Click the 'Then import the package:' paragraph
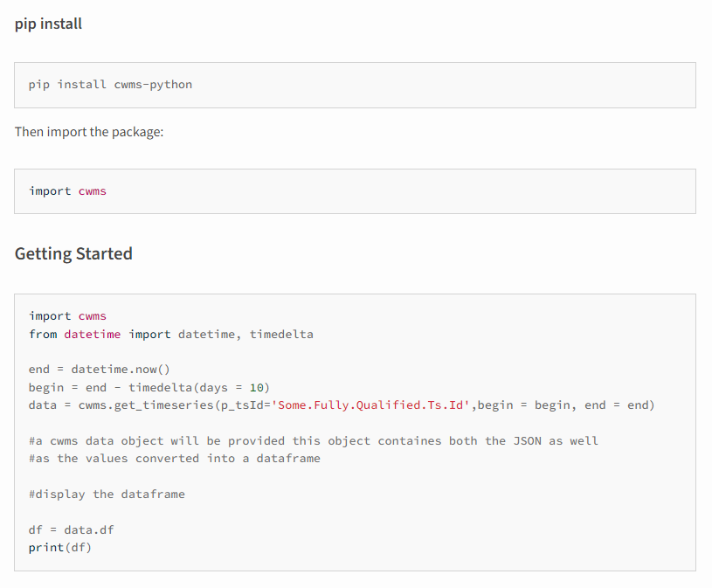The height and width of the screenshot is (588, 712). [89, 132]
